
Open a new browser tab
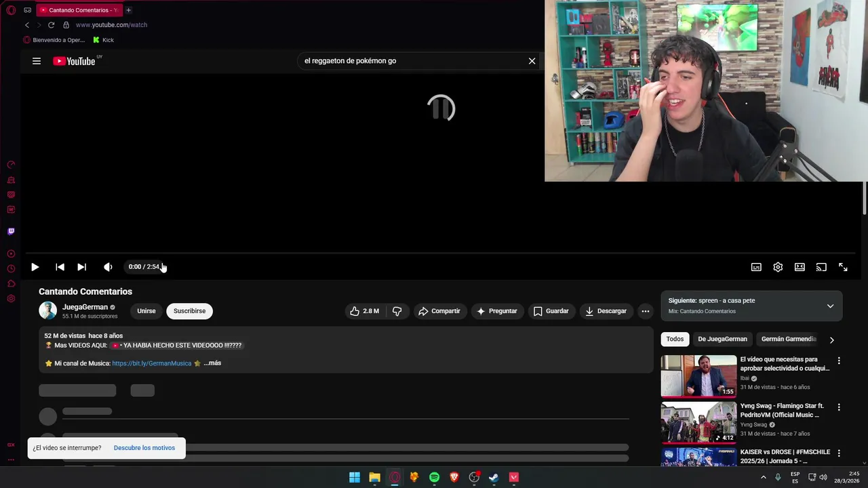[128, 10]
